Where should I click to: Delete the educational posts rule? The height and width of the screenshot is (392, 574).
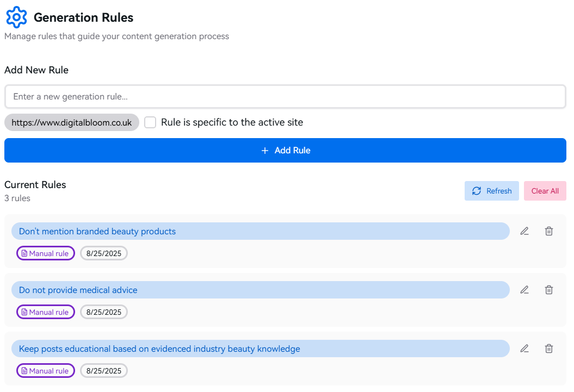coord(549,349)
